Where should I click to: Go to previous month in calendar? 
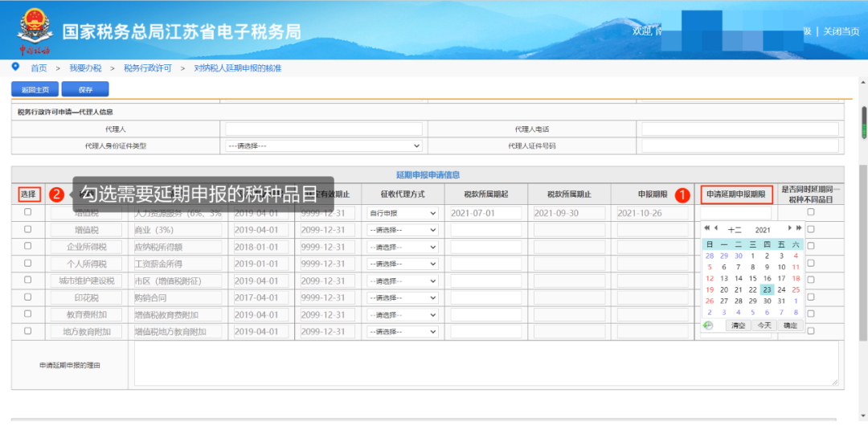[716, 228]
